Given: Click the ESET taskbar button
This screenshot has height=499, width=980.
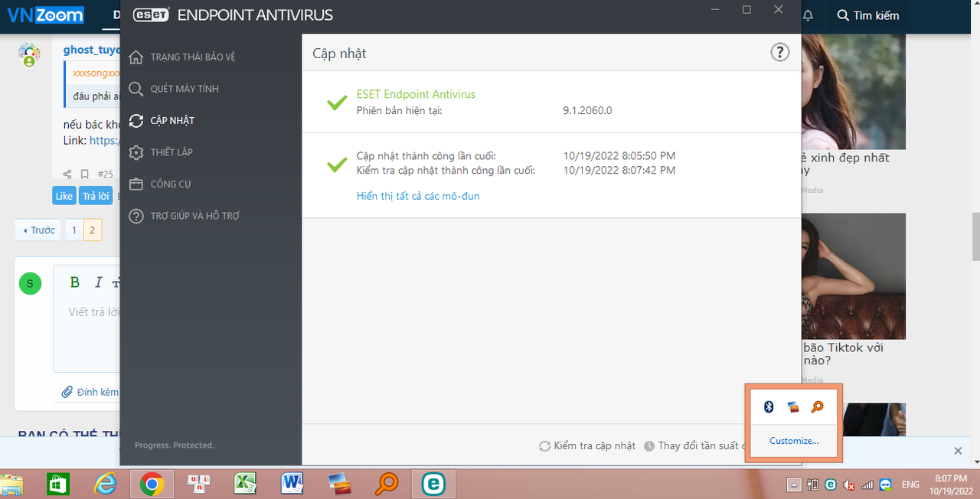Looking at the screenshot, I should click(434, 484).
